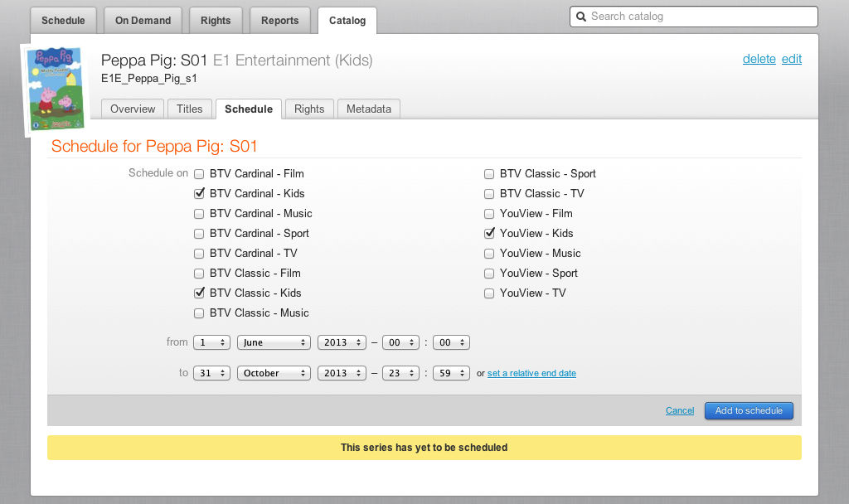Click the edit link
849x504 pixels.
792,59
